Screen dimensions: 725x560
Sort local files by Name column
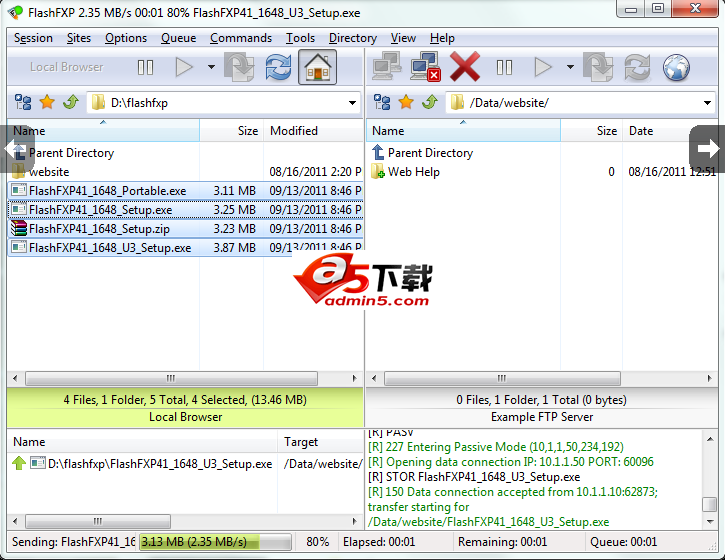tap(104, 131)
